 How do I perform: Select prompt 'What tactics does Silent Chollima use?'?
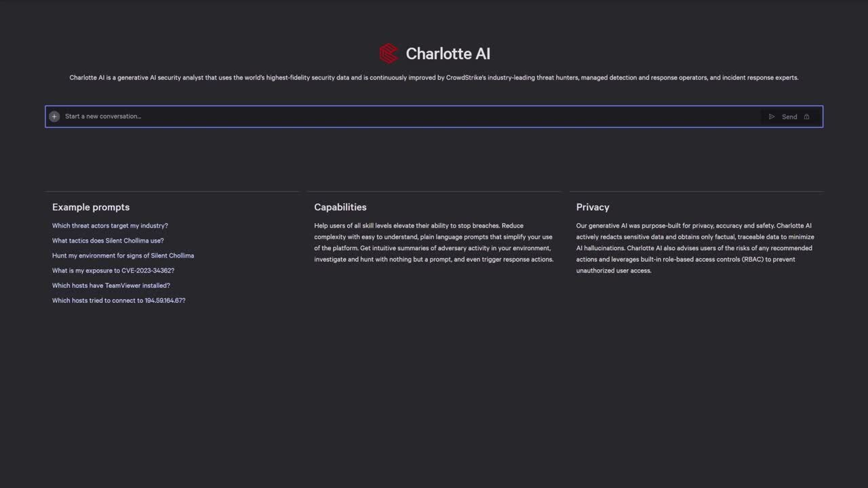108,241
